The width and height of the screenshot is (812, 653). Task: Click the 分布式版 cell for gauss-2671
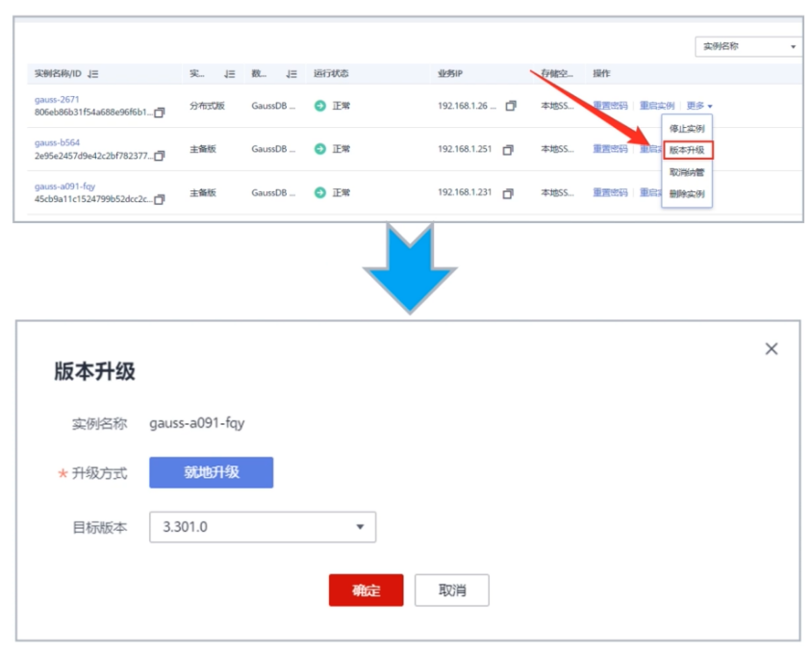pyautogui.click(x=207, y=106)
